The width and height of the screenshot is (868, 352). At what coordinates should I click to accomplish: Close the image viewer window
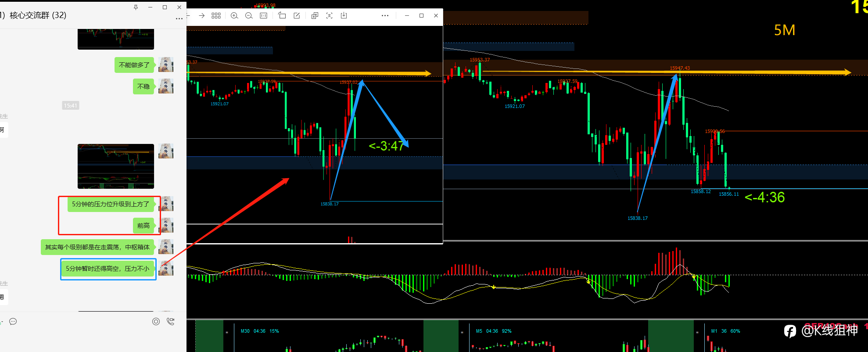pyautogui.click(x=436, y=16)
